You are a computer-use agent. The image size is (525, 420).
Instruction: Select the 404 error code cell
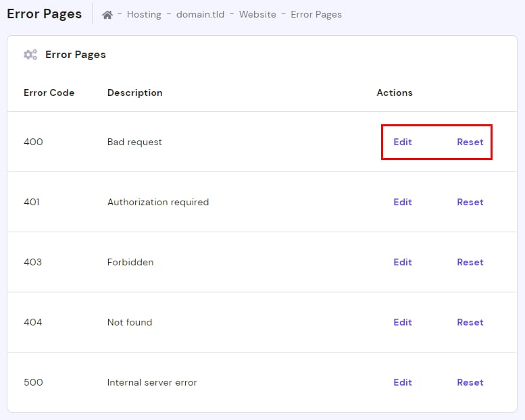(33, 322)
